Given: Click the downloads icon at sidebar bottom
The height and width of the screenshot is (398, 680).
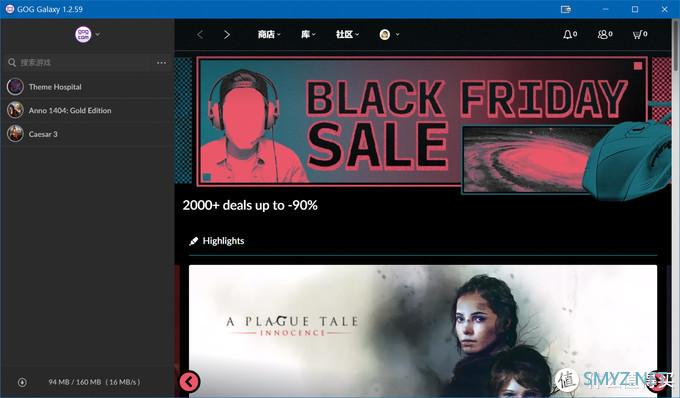Looking at the screenshot, I should [x=22, y=382].
